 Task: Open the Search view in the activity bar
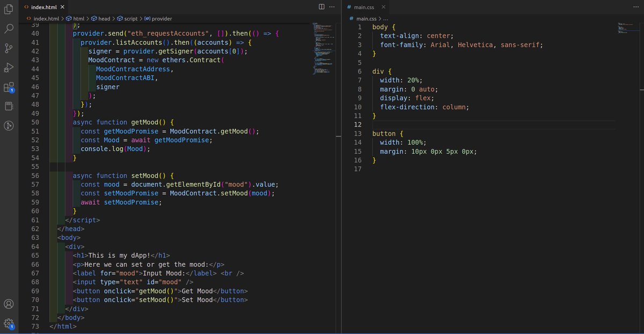pos(9,29)
